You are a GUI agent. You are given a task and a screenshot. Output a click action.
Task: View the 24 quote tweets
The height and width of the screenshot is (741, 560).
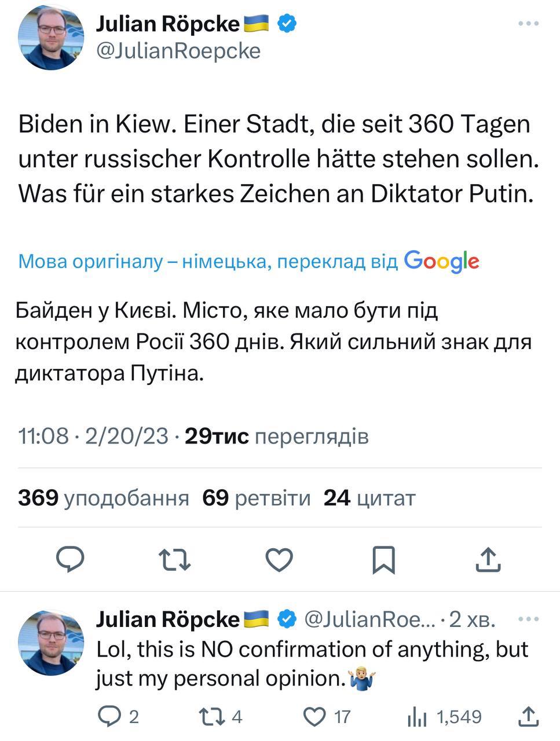pos(369,498)
